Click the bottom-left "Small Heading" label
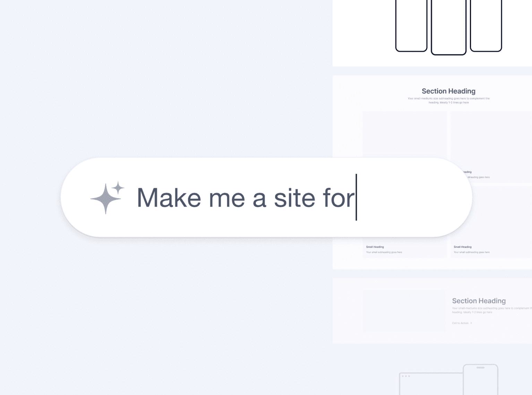 375,247
